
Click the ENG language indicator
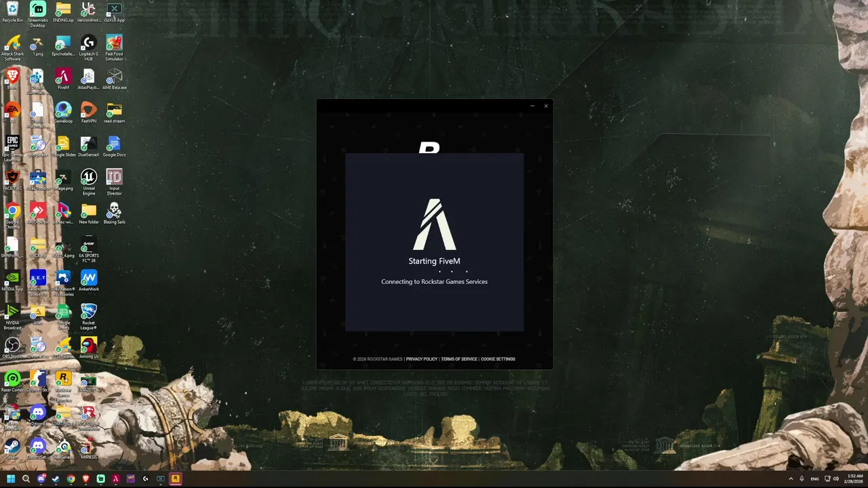point(814,479)
